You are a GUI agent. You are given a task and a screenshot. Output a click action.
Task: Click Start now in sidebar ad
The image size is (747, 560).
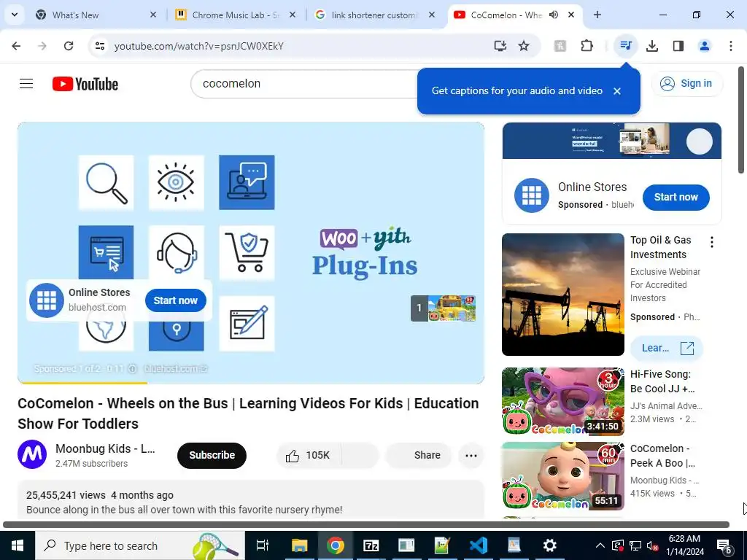point(676,197)
